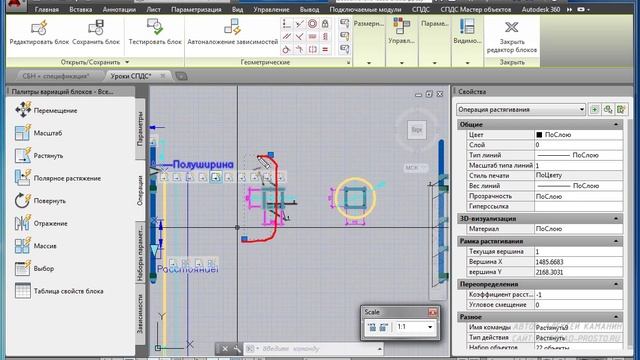Screen dimensions: 640x360
Task: Click the Видимость states icon
Action: point(467,26)
